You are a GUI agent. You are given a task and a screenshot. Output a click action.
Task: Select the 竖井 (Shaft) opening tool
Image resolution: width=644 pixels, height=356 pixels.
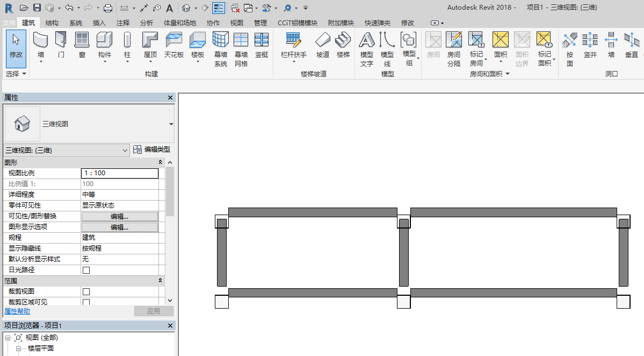pos(590,45)
